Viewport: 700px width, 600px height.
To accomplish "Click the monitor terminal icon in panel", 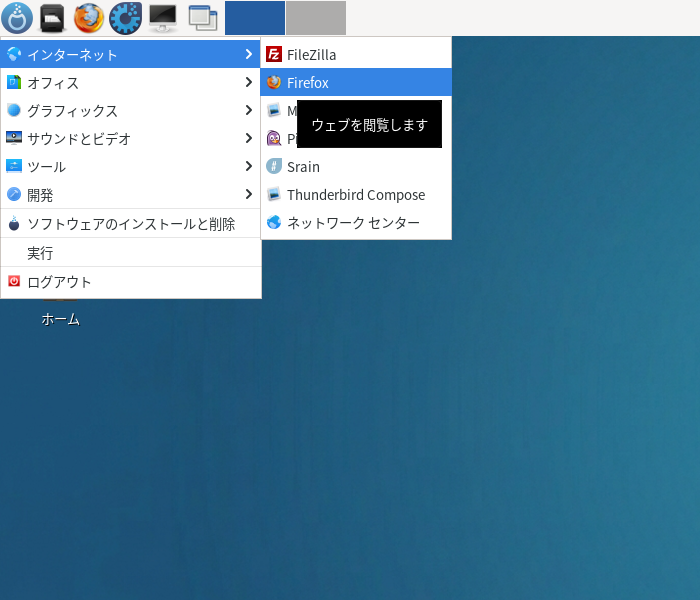I will point(162,18).
